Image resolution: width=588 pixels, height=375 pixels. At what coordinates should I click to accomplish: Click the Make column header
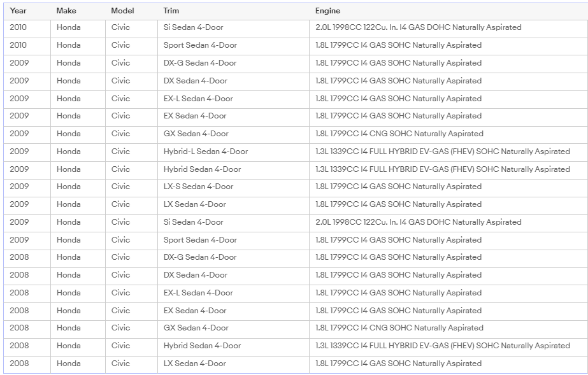coord(66,11)
